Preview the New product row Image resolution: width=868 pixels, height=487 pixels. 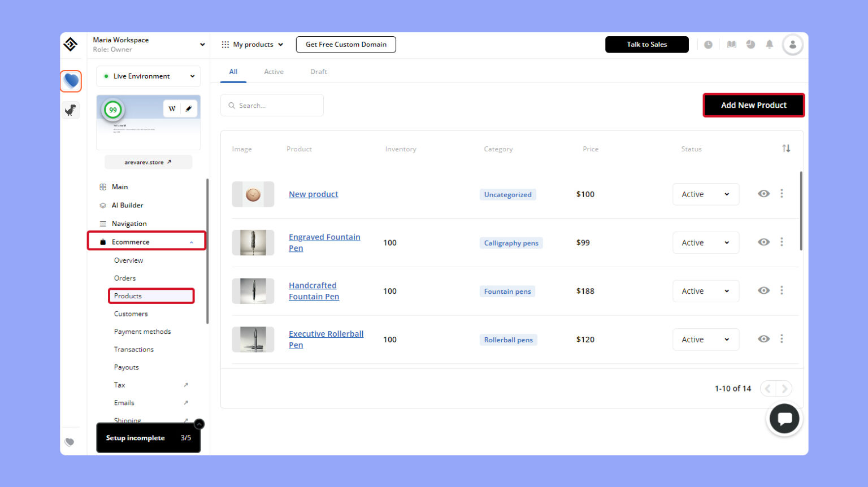764,194
